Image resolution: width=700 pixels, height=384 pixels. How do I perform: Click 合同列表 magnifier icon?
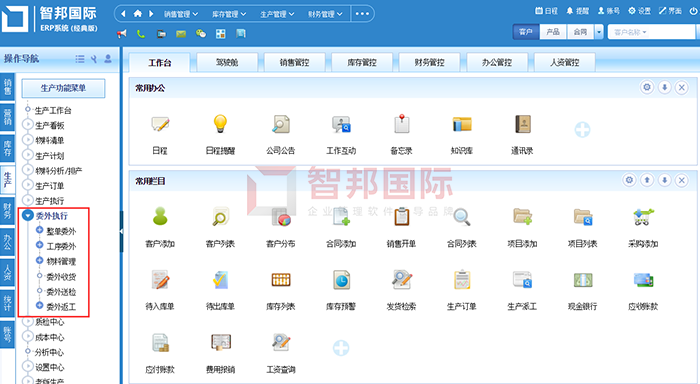pyautogui.click(x=462, y=217)
